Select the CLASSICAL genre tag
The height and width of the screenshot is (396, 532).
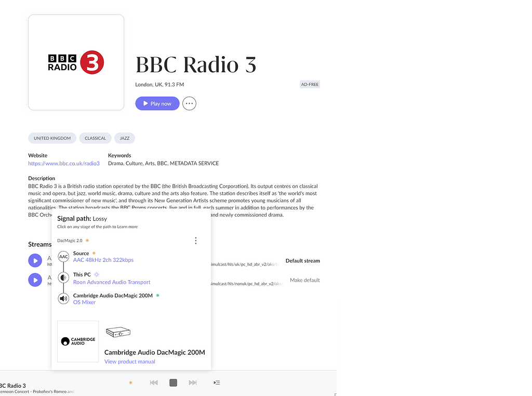[95, 138]
